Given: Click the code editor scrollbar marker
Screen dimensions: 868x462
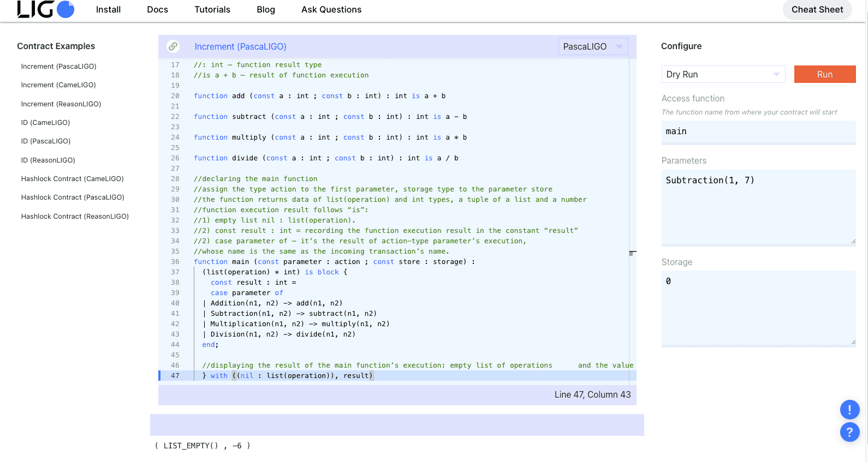Looking at the screenshot, I should point(632,253).
